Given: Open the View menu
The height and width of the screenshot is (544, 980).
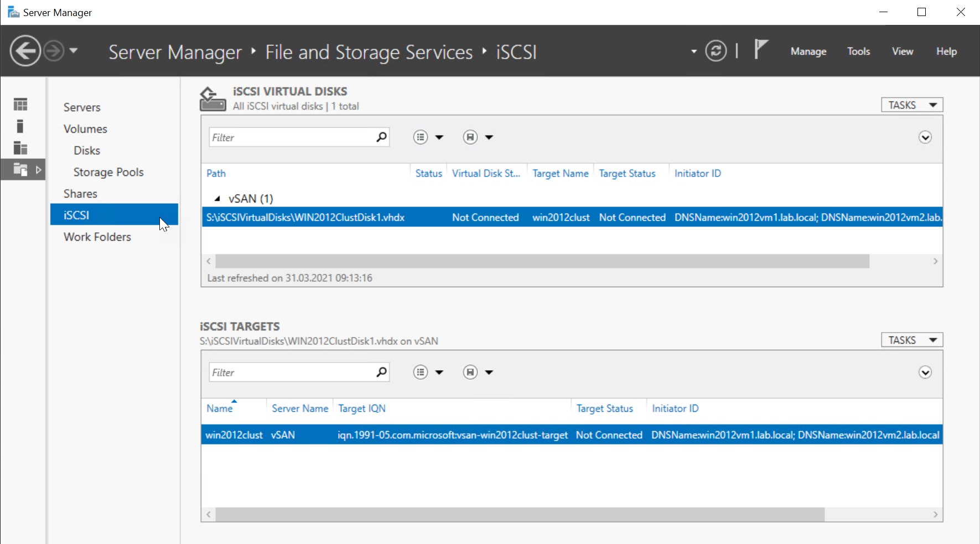Looking at the screenshot, I should (x=903, y=51).
